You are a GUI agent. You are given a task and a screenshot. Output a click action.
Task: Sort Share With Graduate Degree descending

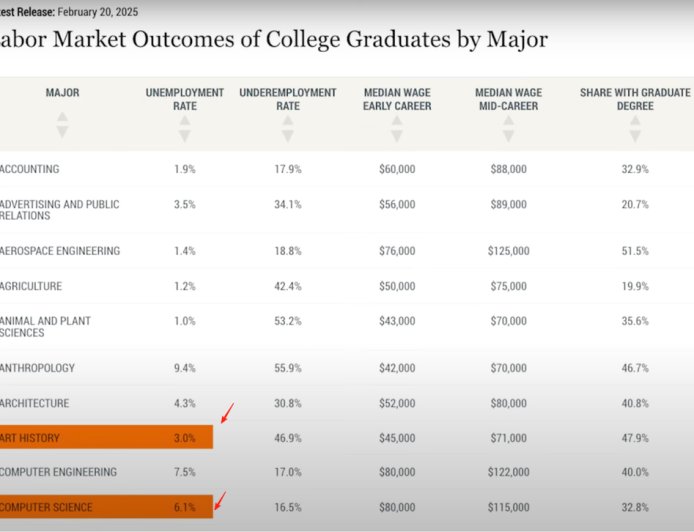point(635,137)
